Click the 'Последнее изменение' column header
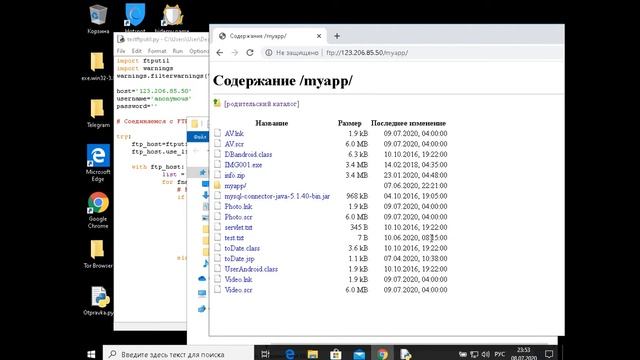640x360 pixels. click(x=408, y=123)
